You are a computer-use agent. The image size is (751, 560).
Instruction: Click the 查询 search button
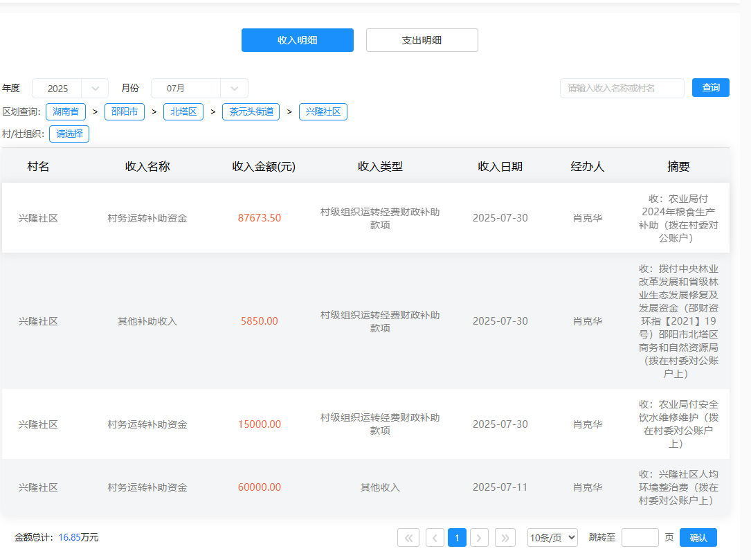tap(710, 88)
